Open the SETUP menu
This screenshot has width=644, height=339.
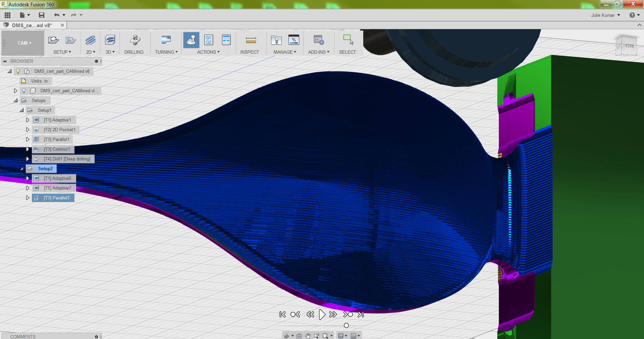click(x=62, y=52)
